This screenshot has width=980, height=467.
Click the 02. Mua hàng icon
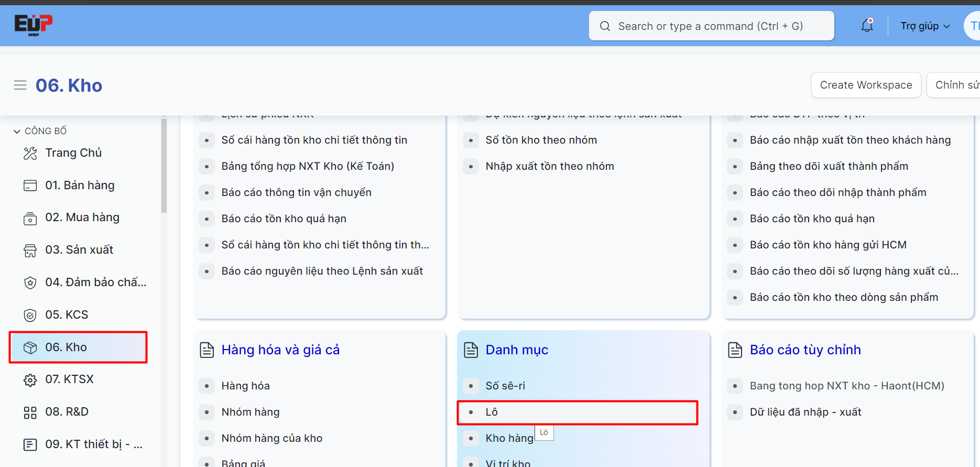(30, 218)
